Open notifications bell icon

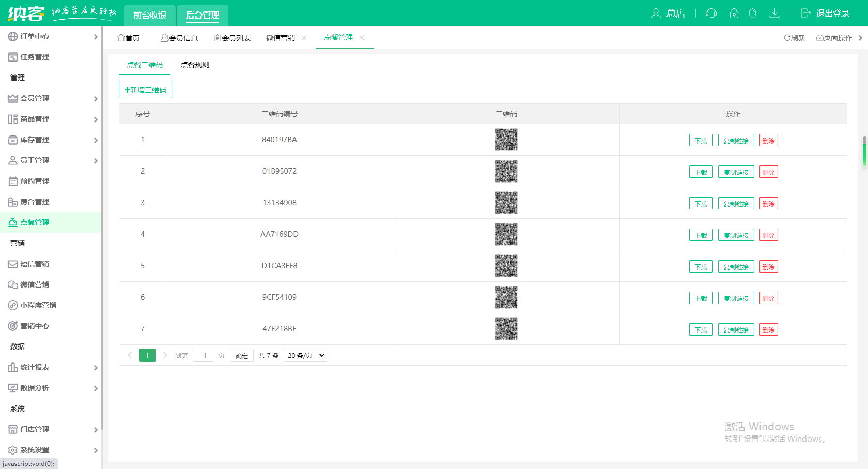753,13
